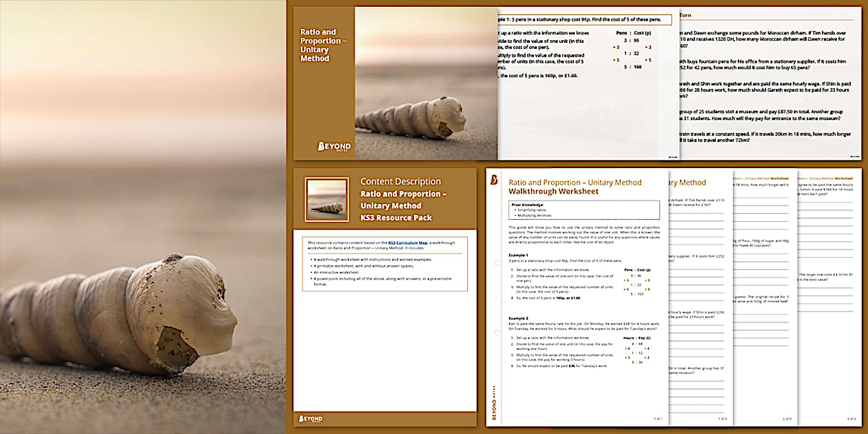Click the 'Ratio and Proportion – Unitary Method' slide title
The width and height of the screenshot is (868, 434).
(x=318, y=45)
